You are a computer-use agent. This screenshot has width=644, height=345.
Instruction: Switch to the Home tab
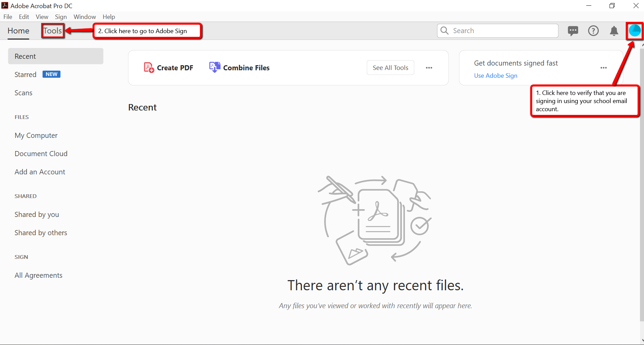pos(19,31)
